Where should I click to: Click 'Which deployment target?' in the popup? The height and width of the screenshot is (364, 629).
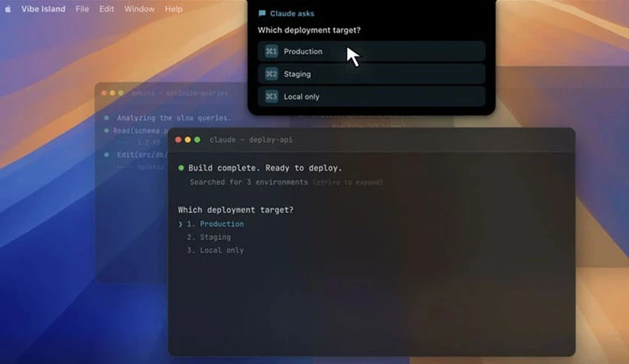[x=309, y=30]
